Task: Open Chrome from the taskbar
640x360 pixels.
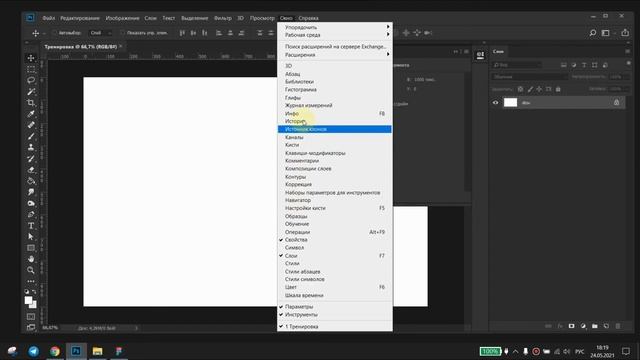Action: point(55,351)
